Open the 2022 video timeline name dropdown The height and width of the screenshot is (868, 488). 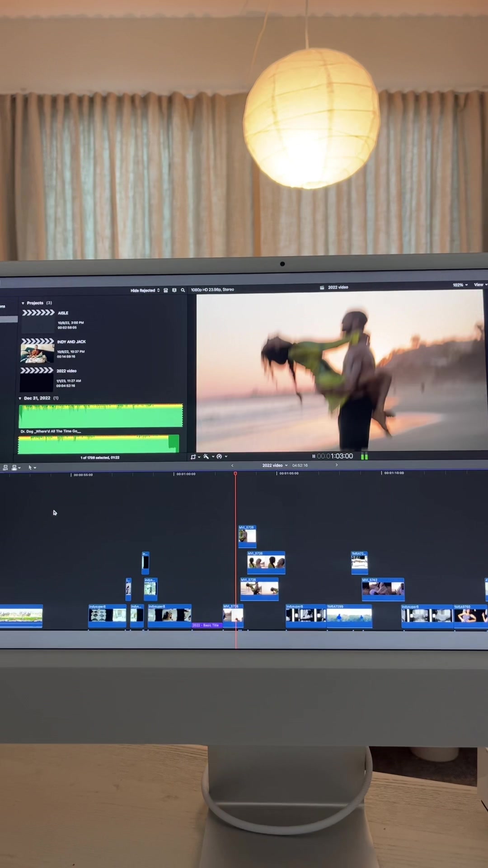pyautogui.click(x=275, y=465)
